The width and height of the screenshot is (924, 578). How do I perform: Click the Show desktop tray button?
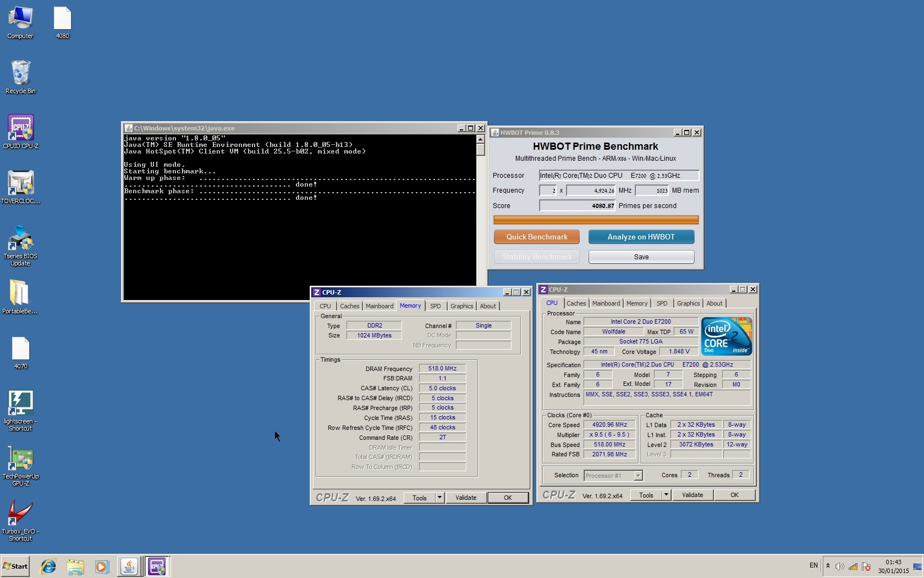917,566
